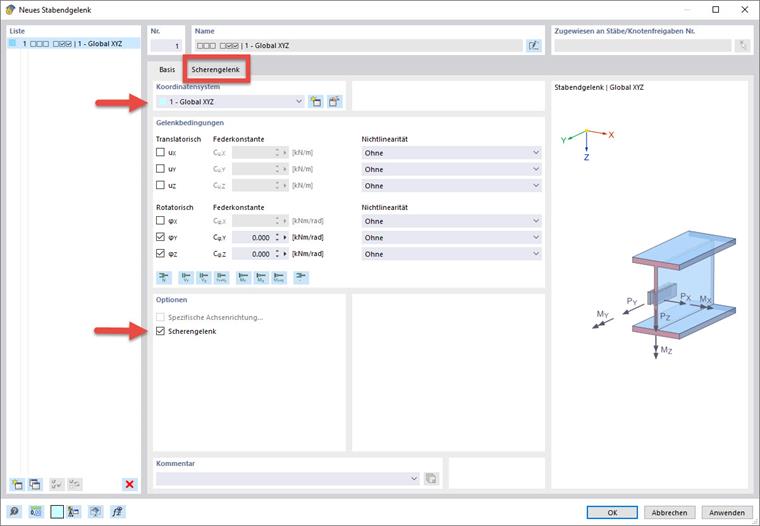This screenshot has height=526, width=760.
Task: Click the N axial hinge preset icon
Action: coord(164,278)
